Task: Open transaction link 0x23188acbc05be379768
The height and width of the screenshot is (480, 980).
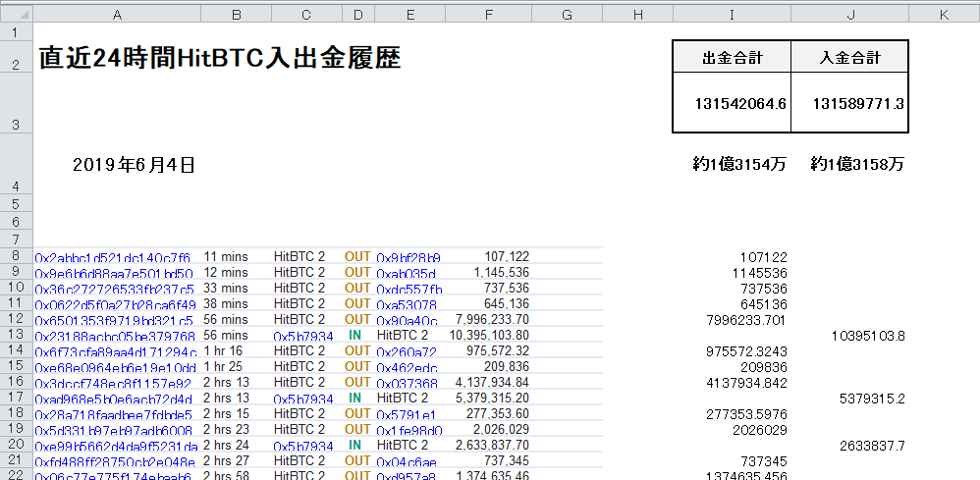Action: pyautogui.click(x=115, y=337)
